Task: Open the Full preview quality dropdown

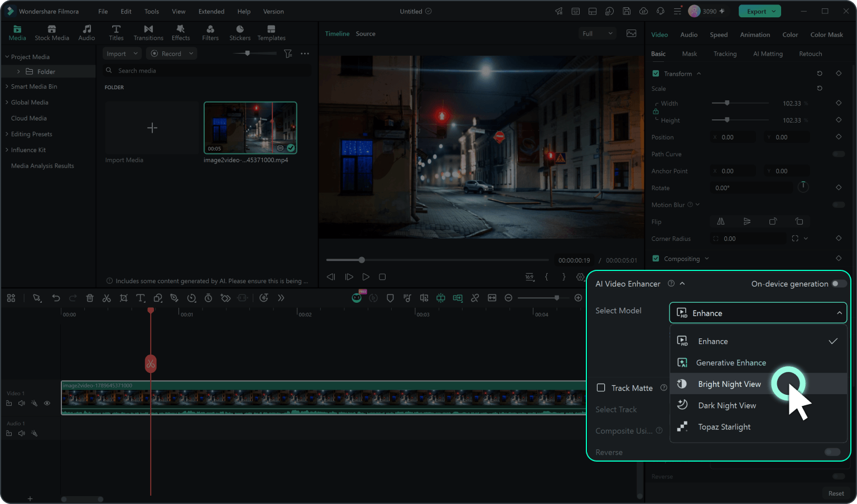Action: [597, 33]
